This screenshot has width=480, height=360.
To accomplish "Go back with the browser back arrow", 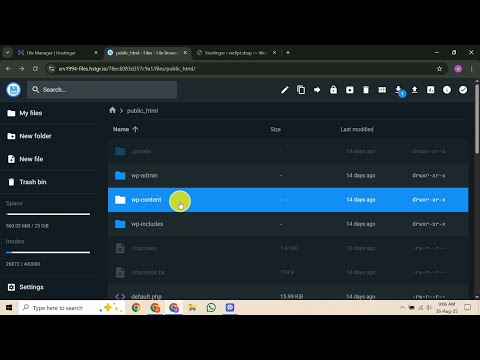I will [x=8, y=69].
